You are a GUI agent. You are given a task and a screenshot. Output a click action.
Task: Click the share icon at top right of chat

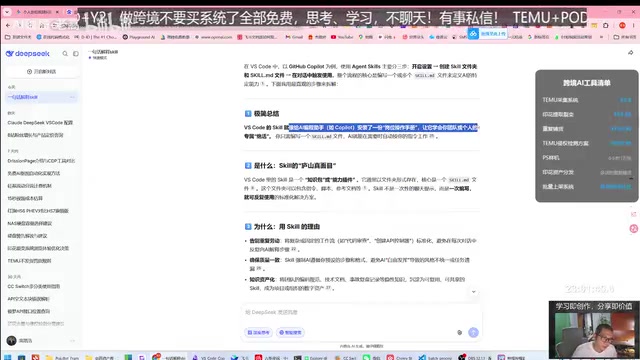(630, 53)
